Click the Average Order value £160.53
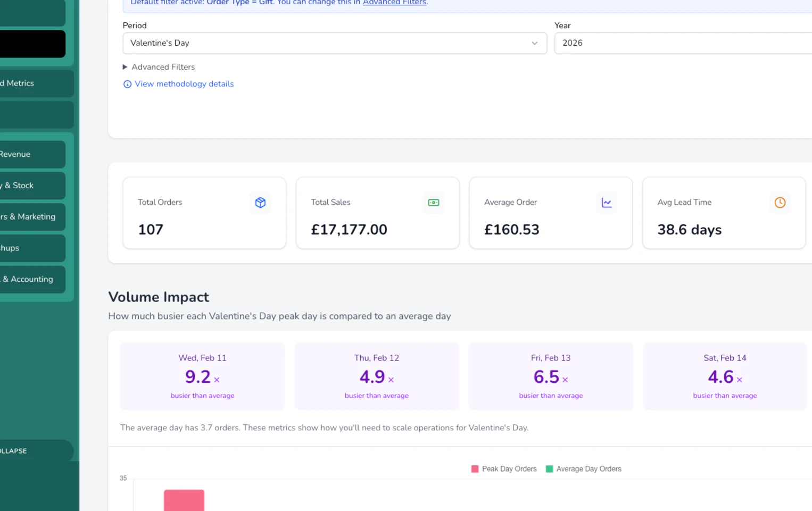Image resolution: width=812 pixels, height=511 pixels. coord(512,230)
